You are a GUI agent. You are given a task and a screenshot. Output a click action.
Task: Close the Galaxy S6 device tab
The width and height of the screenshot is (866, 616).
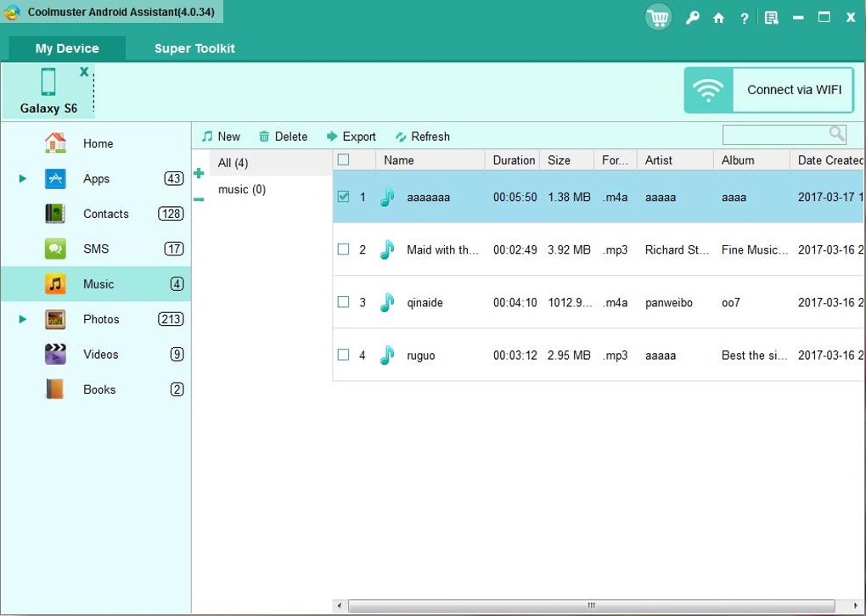click(84, 71)
